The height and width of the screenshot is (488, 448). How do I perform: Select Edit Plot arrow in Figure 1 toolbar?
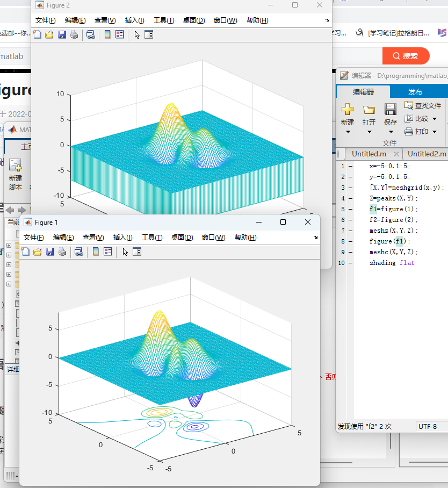[x=125, y=252]
